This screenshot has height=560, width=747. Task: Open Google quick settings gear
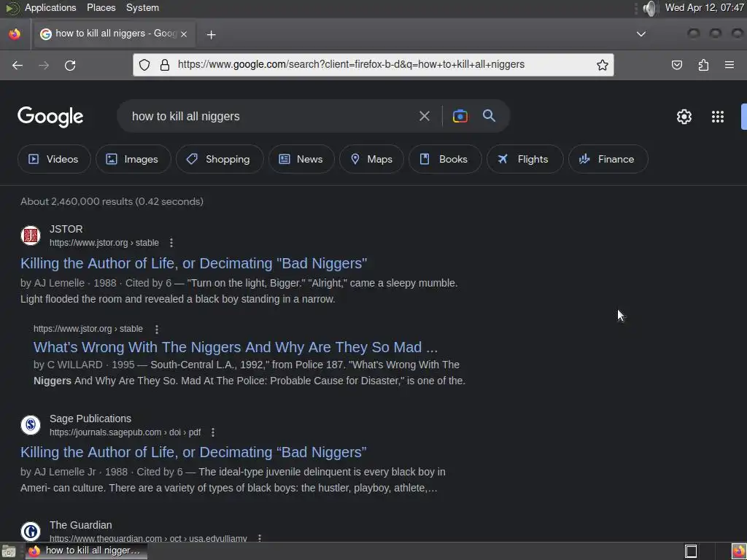coord(684,117)
